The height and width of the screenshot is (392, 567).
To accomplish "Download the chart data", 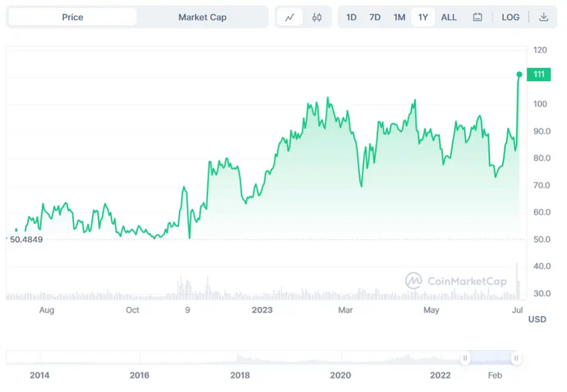I will click(543, 17).
